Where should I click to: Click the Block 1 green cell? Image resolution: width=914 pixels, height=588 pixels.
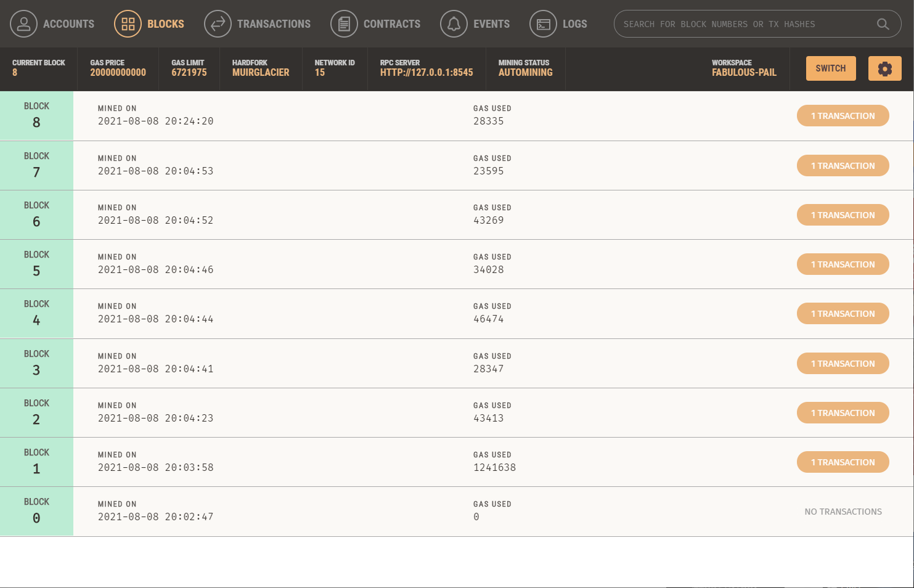tap(36, 462)
